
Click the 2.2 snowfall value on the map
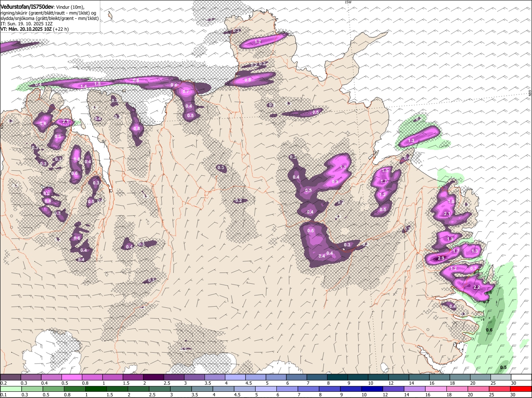tap(477, 287)
